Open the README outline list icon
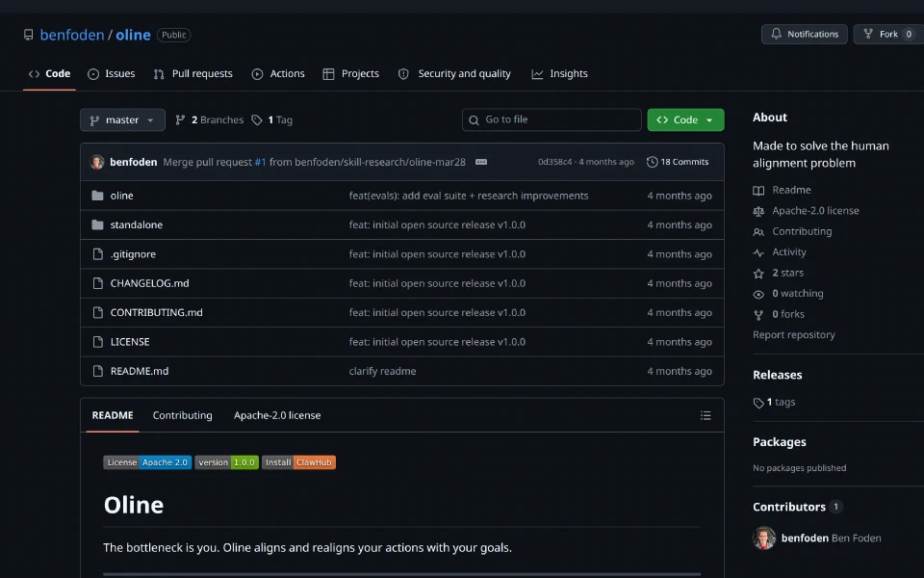Screen dimensions: 924x578 [706, 415]
